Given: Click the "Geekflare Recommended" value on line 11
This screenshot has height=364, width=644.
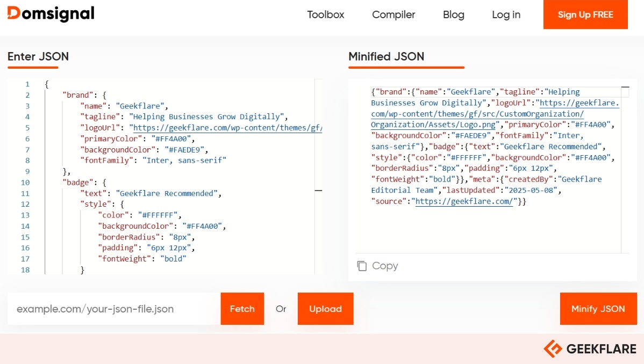Looking at the screenshot, I should (167, 193).
